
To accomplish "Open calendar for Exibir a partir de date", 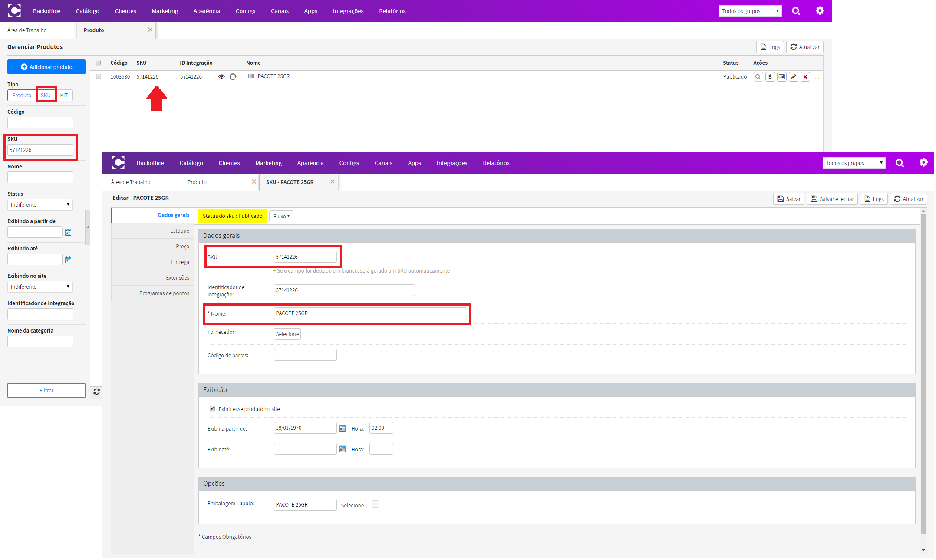I will click(x=343, y=428).
